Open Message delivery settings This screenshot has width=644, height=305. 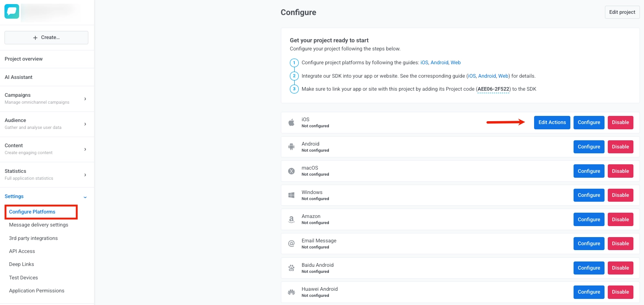click(39, 224)
